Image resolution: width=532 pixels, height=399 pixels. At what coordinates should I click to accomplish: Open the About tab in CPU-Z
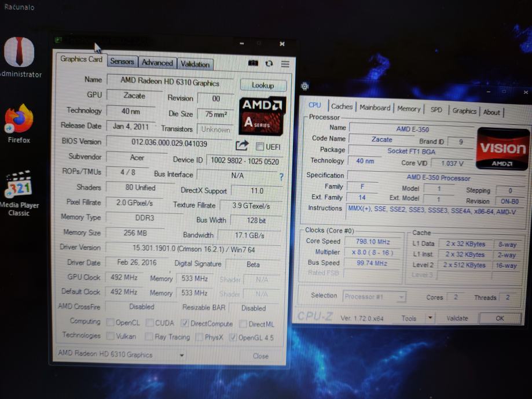[x=491, y=112]
